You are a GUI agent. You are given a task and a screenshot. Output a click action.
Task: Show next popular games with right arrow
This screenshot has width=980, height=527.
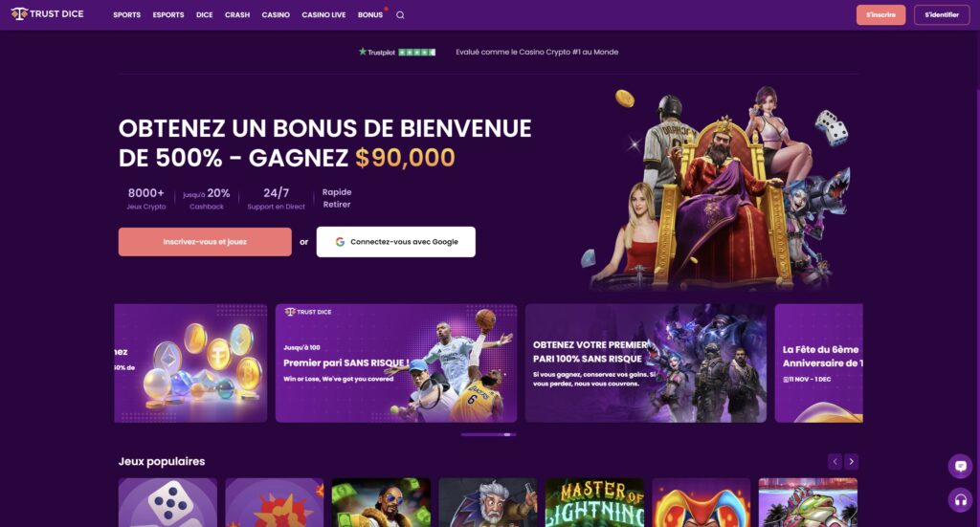pos(851,461)
